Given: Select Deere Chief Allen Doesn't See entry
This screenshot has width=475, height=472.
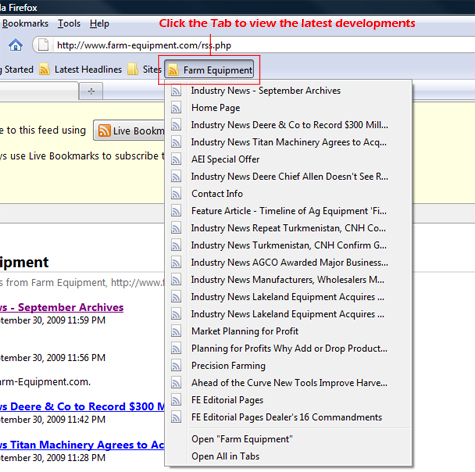Looking at the screenshot, I should (x=289, y=177).
